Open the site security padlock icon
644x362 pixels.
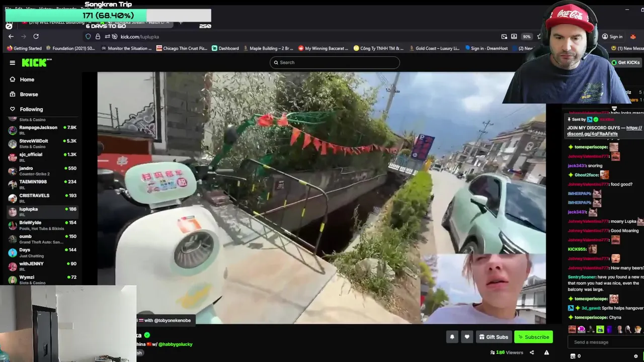click(98, 37)
